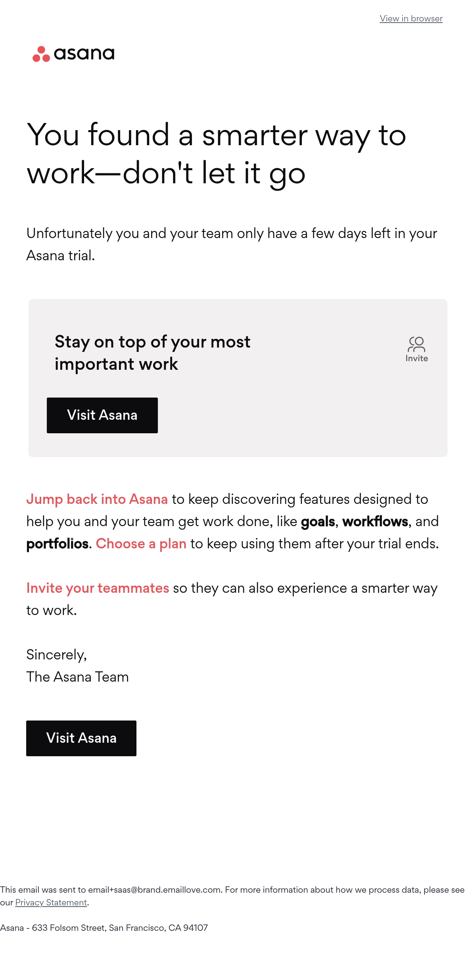Screen dimensions: 476x980
Task: Click the Invite your teammates link
Action: (97, 588)
